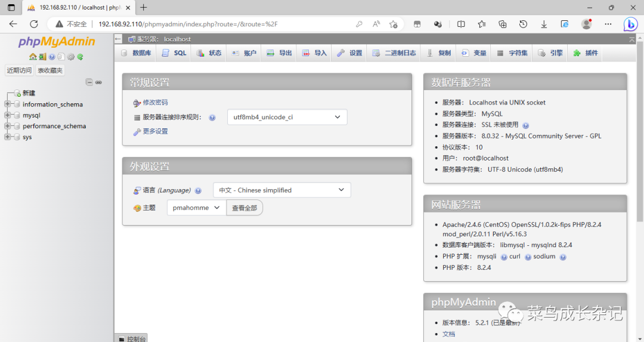Open server collation dropdown utf8mb4_unicode_ci

287,117
